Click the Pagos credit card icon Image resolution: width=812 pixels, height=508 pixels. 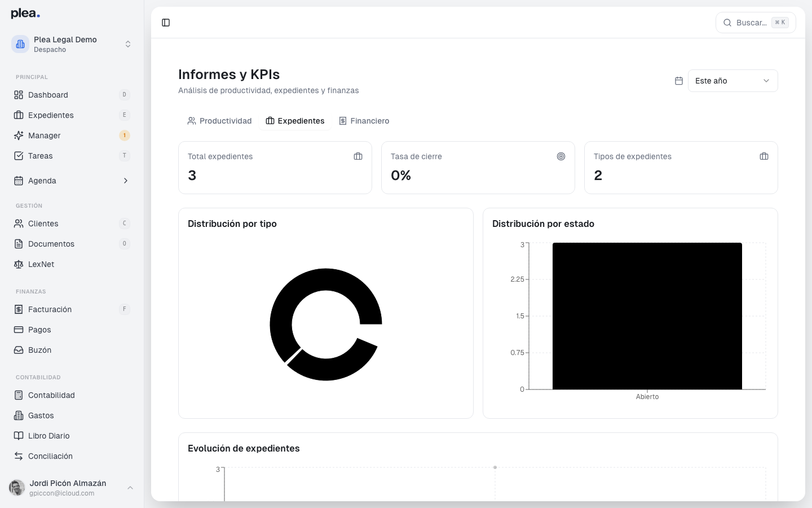pyautogui.click(x=19, y=330)
